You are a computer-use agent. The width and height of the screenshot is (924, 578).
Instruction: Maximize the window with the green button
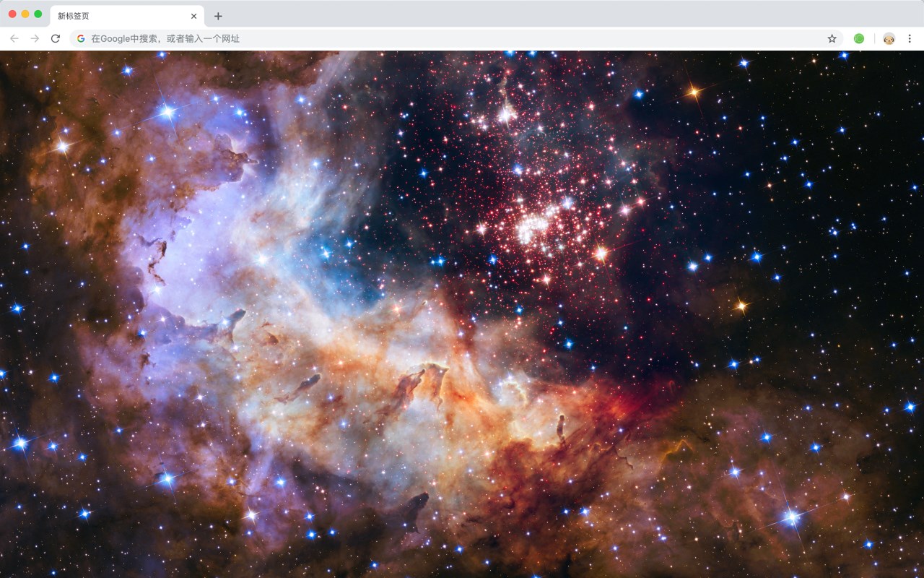click(38, 14)
